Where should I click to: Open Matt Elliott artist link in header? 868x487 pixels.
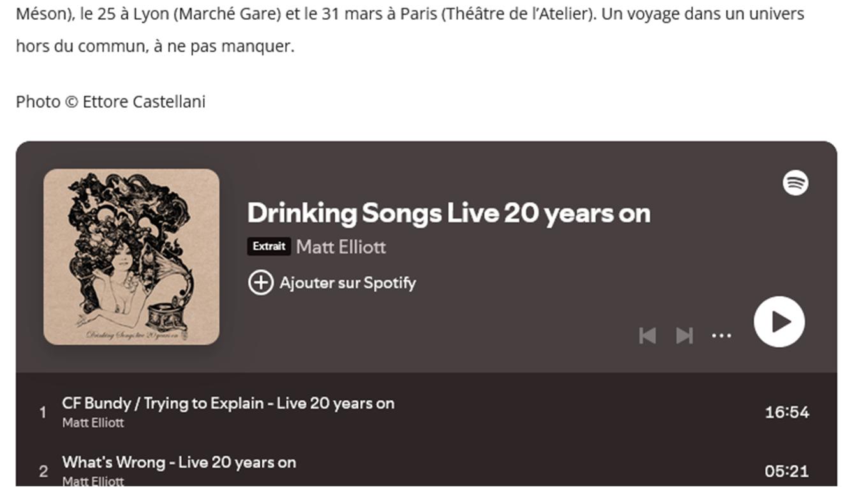(x=341, y=247)
